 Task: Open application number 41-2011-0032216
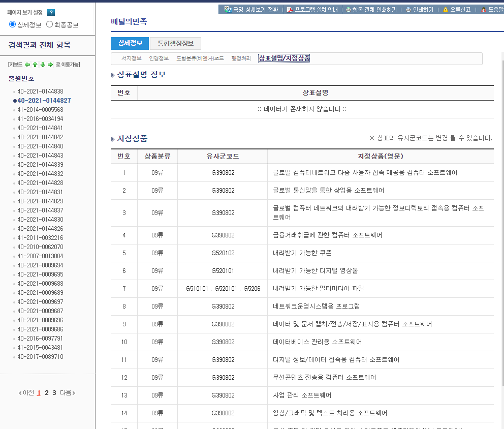[40, 238]
